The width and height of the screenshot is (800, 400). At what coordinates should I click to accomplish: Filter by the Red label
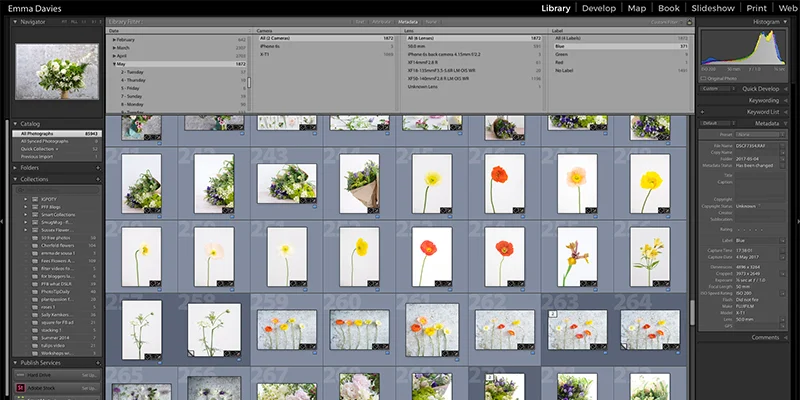pos(621,62)
